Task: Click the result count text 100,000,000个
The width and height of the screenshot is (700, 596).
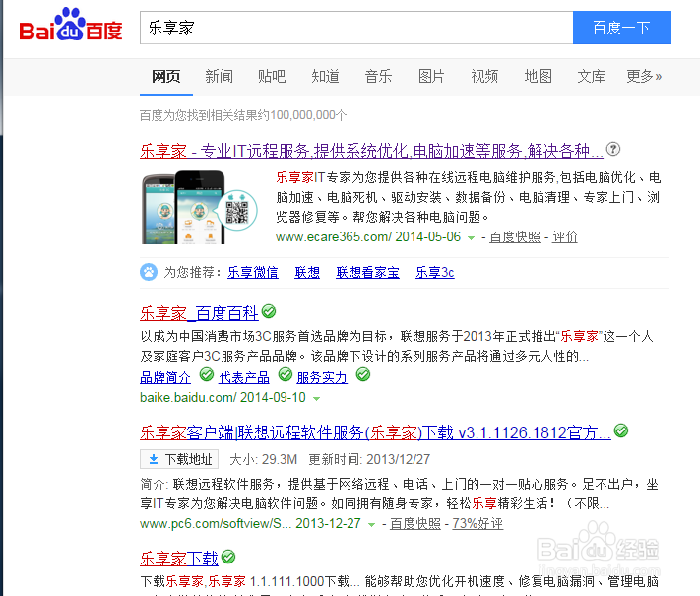Action: tap(308, 115)
